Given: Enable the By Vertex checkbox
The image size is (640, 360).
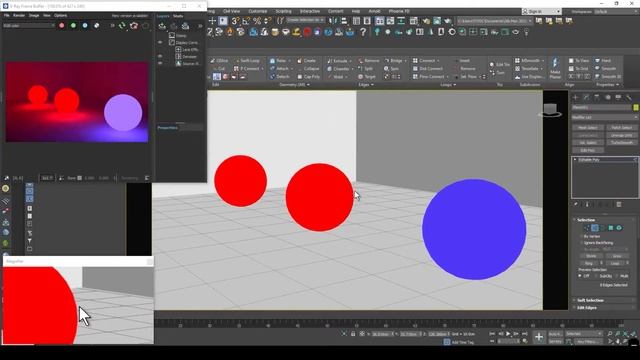Looking at the screenshot, I should 582,236.
